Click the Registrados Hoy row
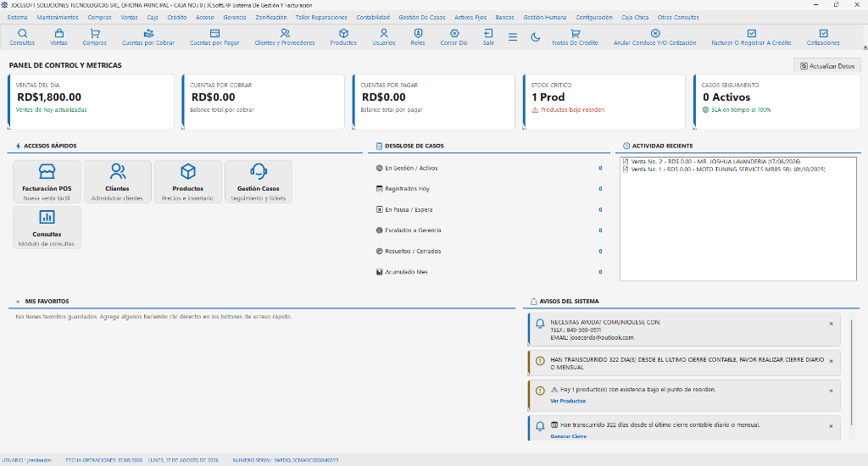This screenshot has height=466, width=868. pyautogui.click(x=489, y=189)
